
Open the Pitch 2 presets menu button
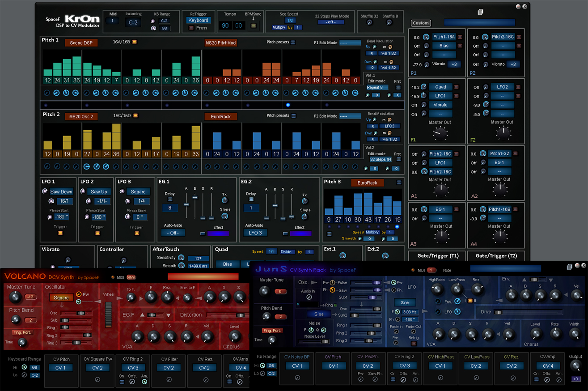pyautogui.click(x=293, y=116)
